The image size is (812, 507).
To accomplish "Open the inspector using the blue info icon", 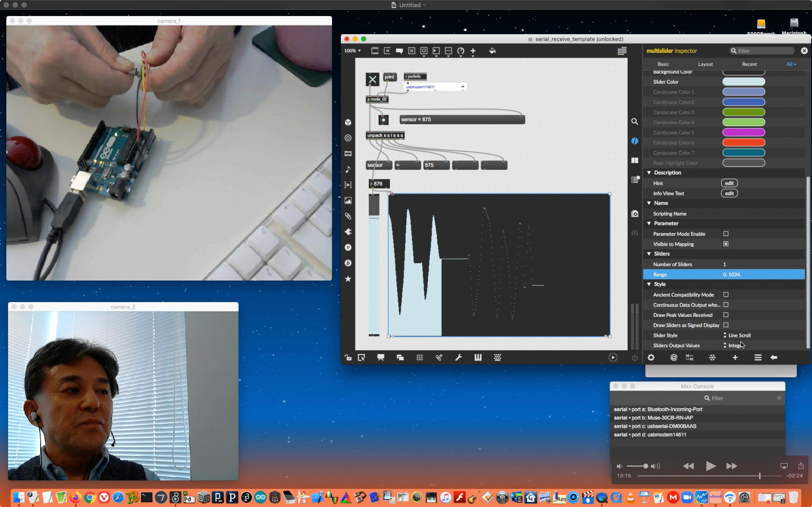I will (634, 141).
